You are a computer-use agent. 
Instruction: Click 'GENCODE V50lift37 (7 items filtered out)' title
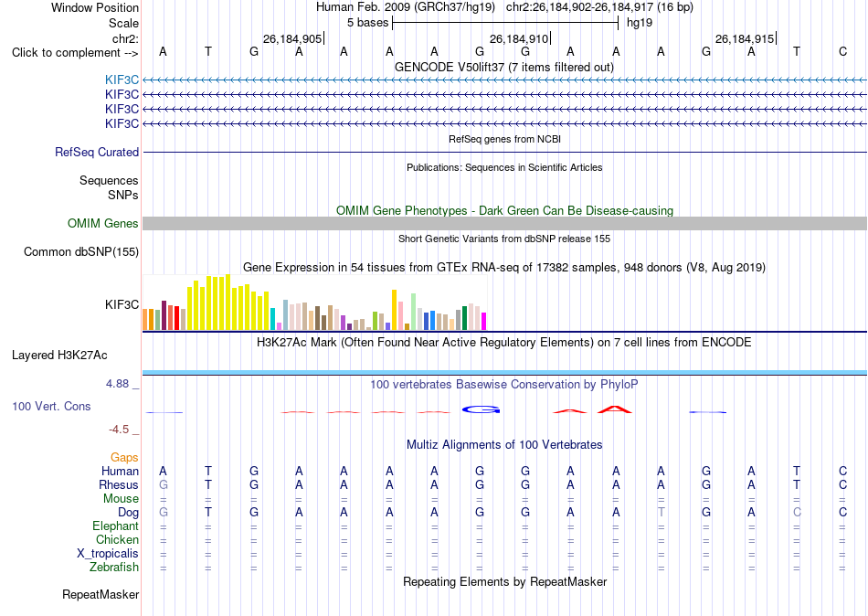pyautogui.click(x=504, y=67)
